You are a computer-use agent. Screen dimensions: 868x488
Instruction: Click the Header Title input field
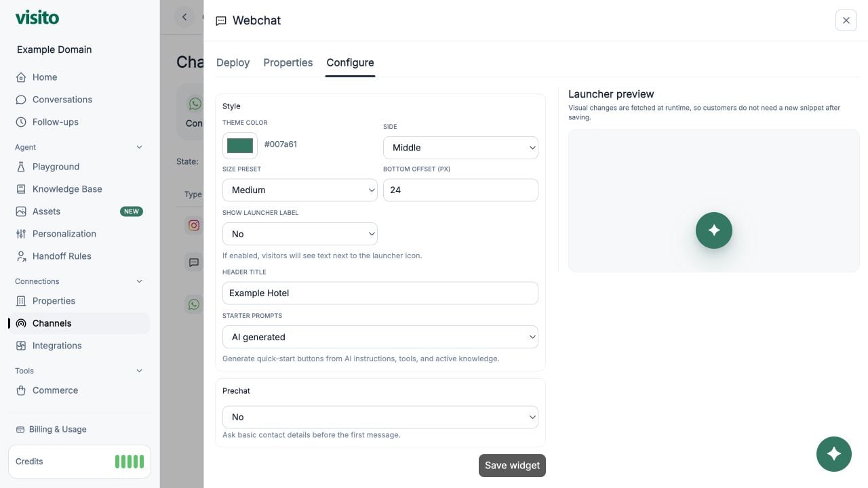coord(380,293)
